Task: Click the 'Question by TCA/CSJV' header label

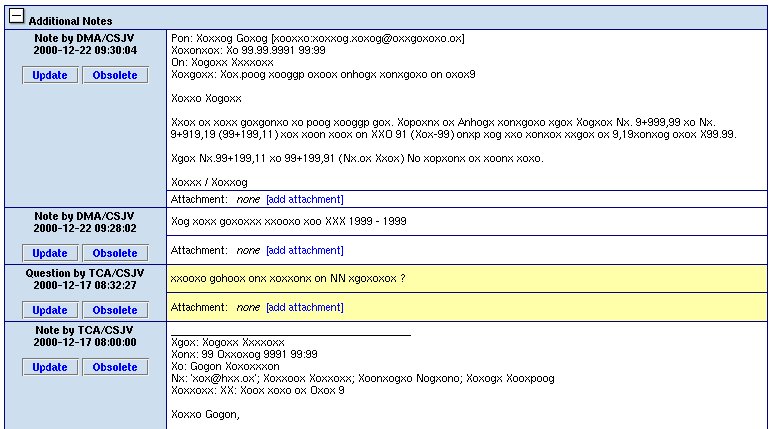Action: coord(84,272)
